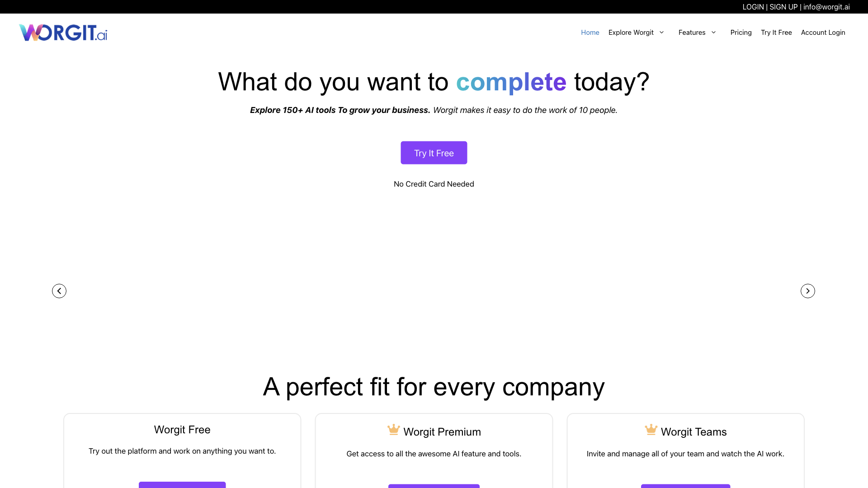The image size is (868, 488).
Task: Click the Explore Worgit dropdown chevron
Action: click(x=662, y=32)
